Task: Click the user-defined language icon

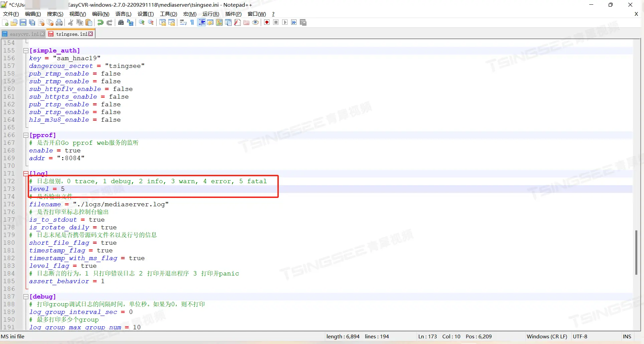Action: (x=210, y=22)
